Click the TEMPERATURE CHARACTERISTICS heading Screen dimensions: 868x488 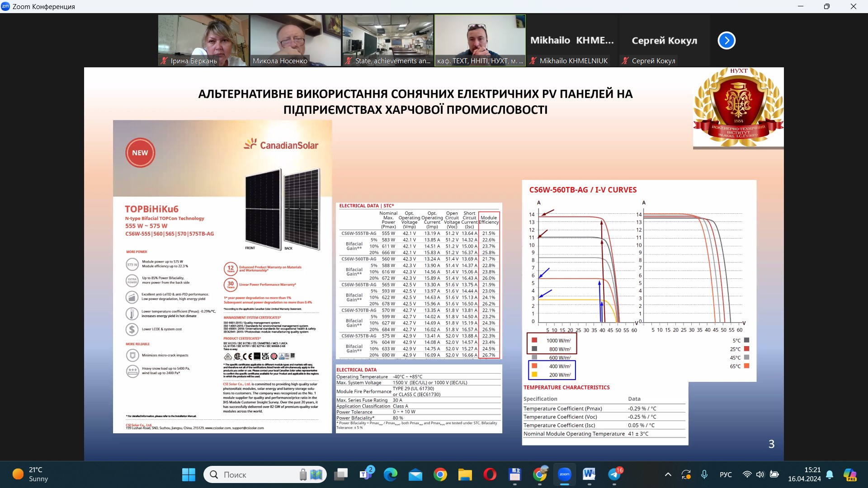[566, 387]
